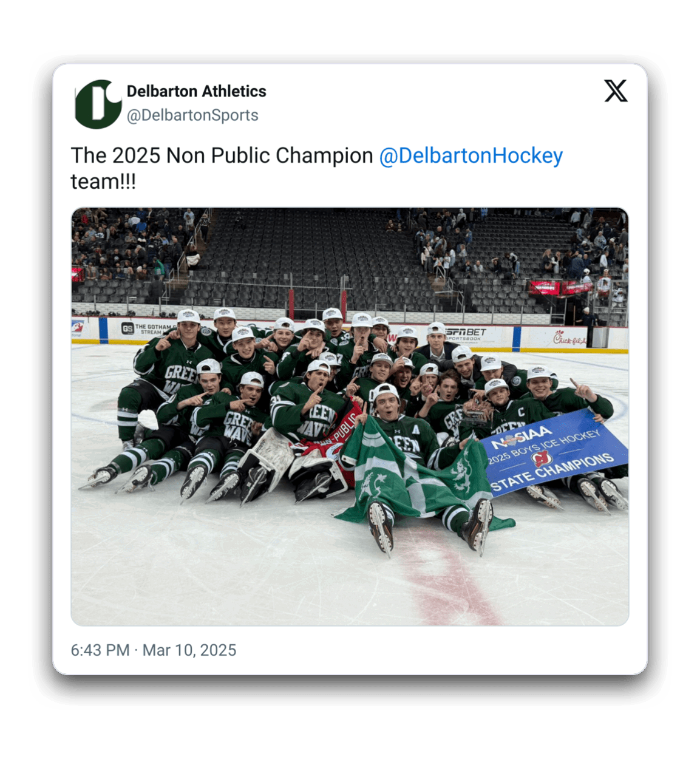Image resolution: width=700 pixels, height=782 pixels.
Task: Click the Mar 10, 2025 date
Action: coord(189,650)
